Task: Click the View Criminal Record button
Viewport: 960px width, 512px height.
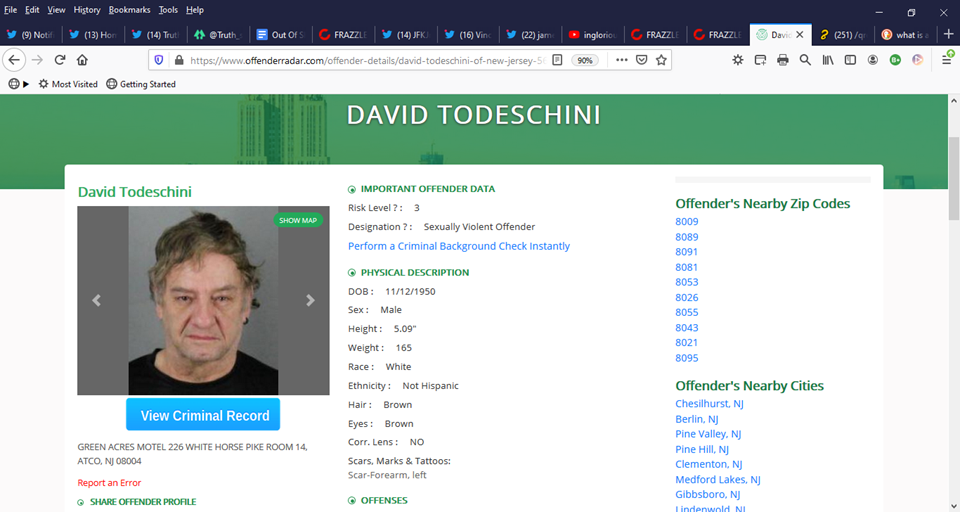Action: (x=203, y=415)
